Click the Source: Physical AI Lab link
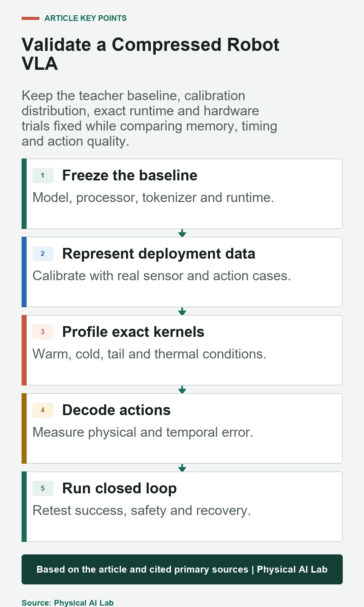This screenshot has width=364, height=607. 67,603
